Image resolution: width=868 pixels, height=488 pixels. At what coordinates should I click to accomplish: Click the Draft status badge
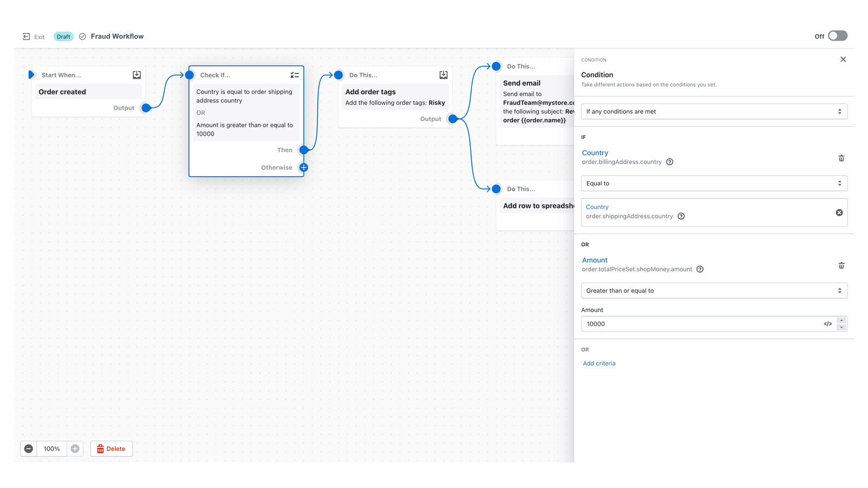(63, 36)
